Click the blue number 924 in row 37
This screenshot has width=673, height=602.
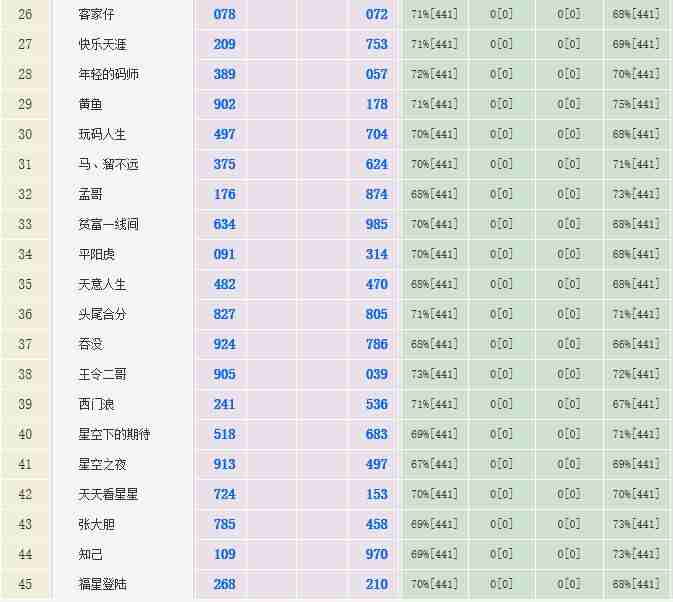pyautogui.click(x=224, y=345)
